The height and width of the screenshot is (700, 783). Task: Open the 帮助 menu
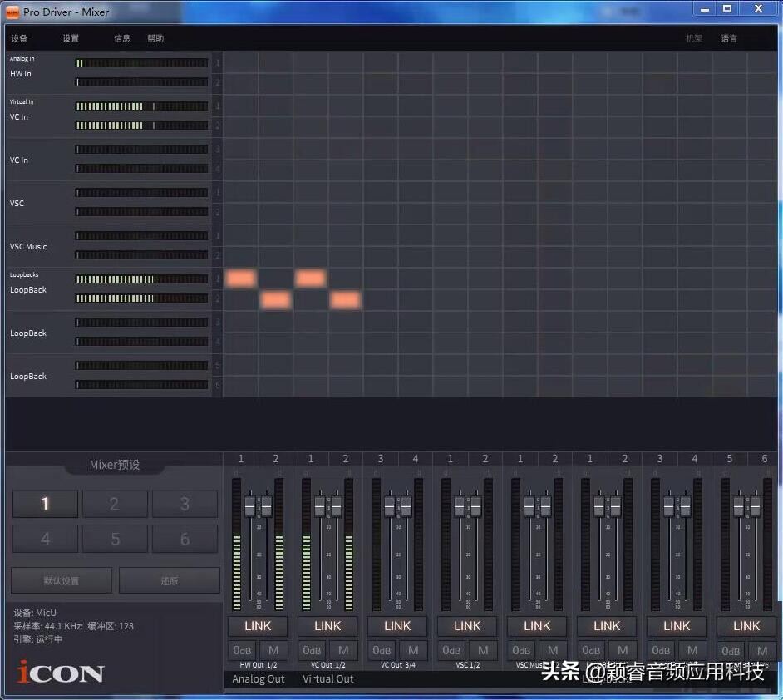pos(155,38)
